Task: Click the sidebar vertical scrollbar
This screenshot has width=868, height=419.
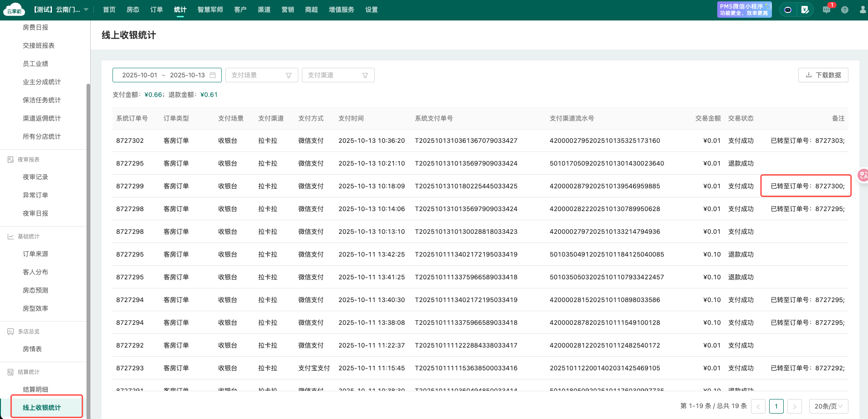Action: [x=88, y=250]
